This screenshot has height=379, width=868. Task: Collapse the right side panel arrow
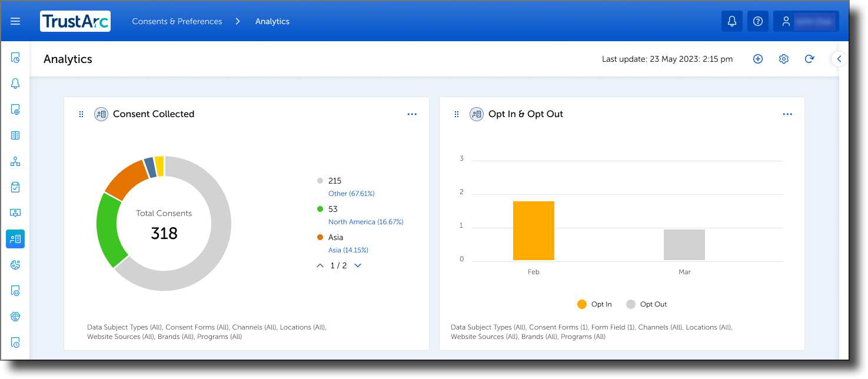pyautogui.click(x=839, y=59)
